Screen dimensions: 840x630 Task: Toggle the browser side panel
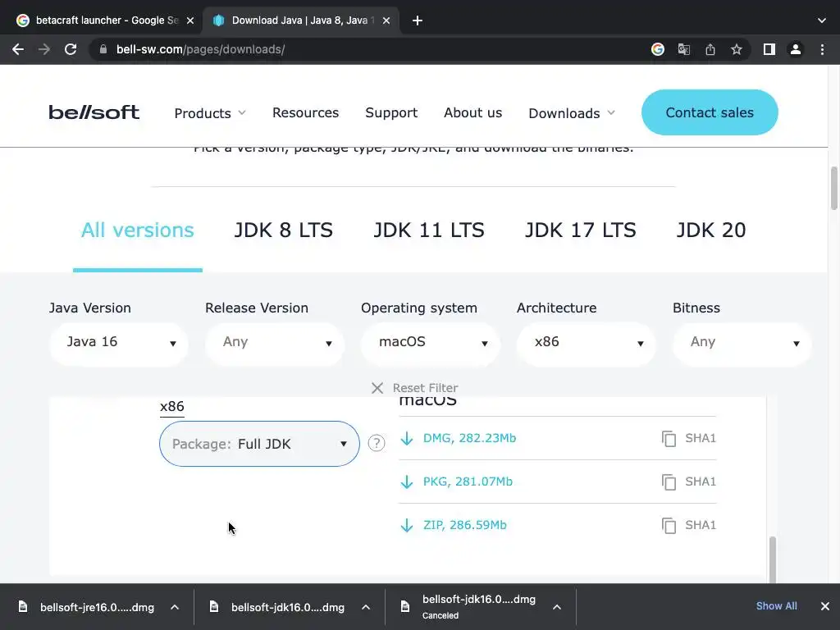tap(769, 49)
